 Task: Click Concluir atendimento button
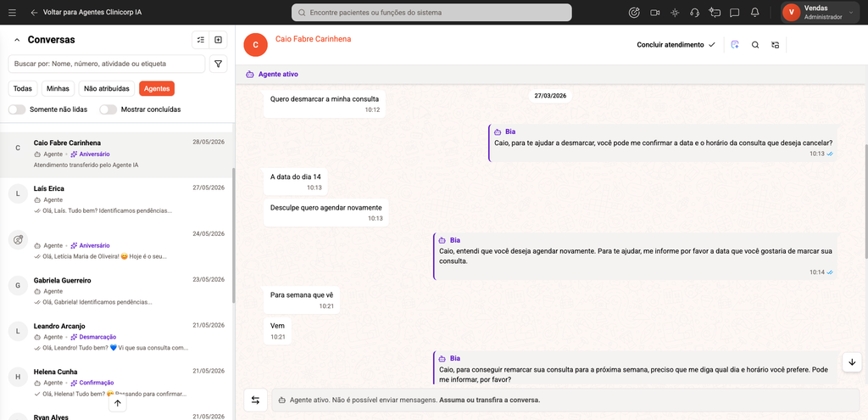point(676,45)
